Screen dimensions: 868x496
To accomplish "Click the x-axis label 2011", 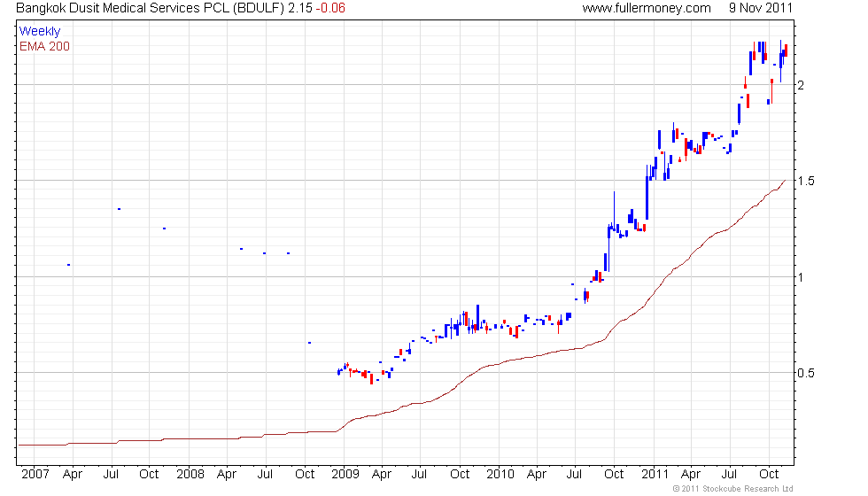I will point(655,474).
